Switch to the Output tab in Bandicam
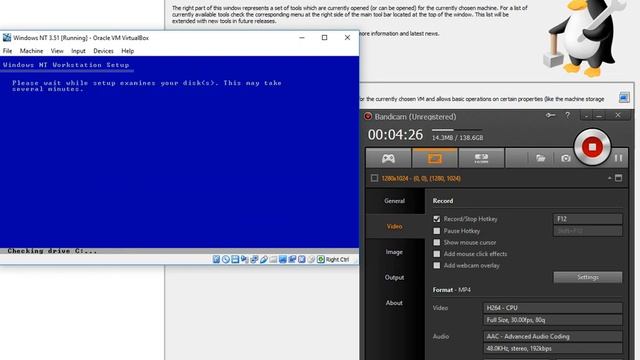This screenshot has width=640, height=360. 394,278
